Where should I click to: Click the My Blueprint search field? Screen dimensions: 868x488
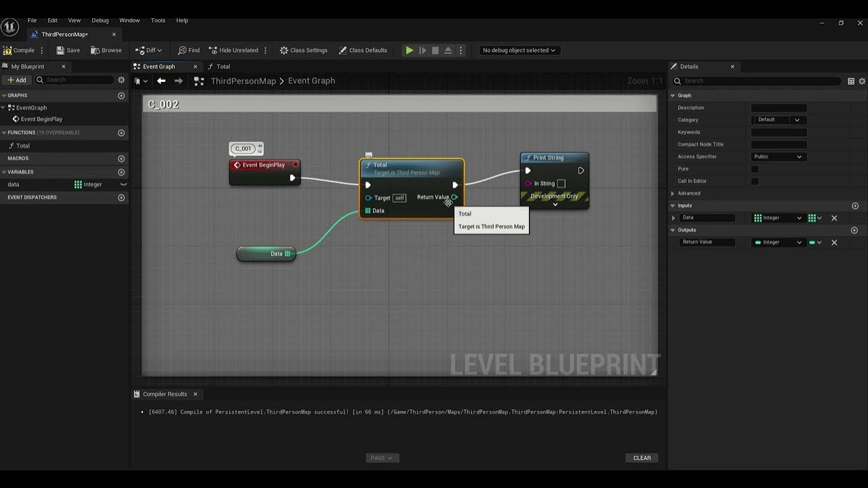pyautogui.click(x=75, y=80)
